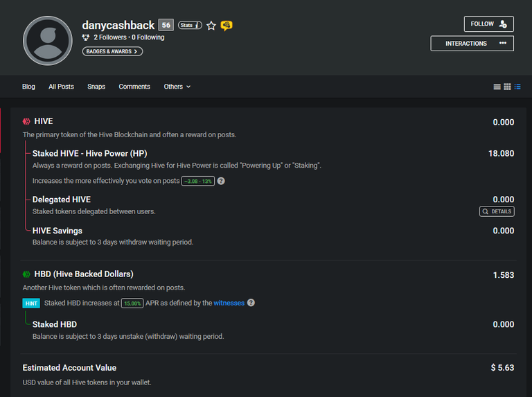Open the Snaps tab
Screen dimensions: 532x397
[96, 87]
